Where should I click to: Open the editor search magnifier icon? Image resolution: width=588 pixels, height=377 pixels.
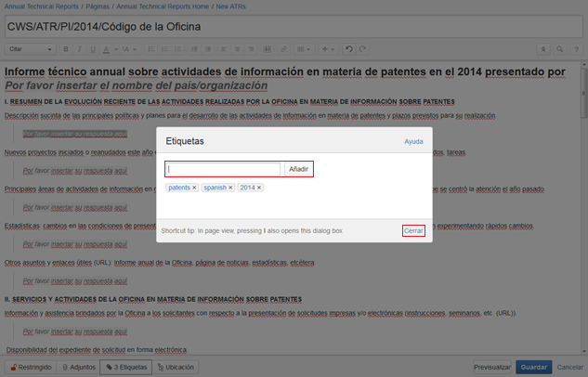click(560, 48)
